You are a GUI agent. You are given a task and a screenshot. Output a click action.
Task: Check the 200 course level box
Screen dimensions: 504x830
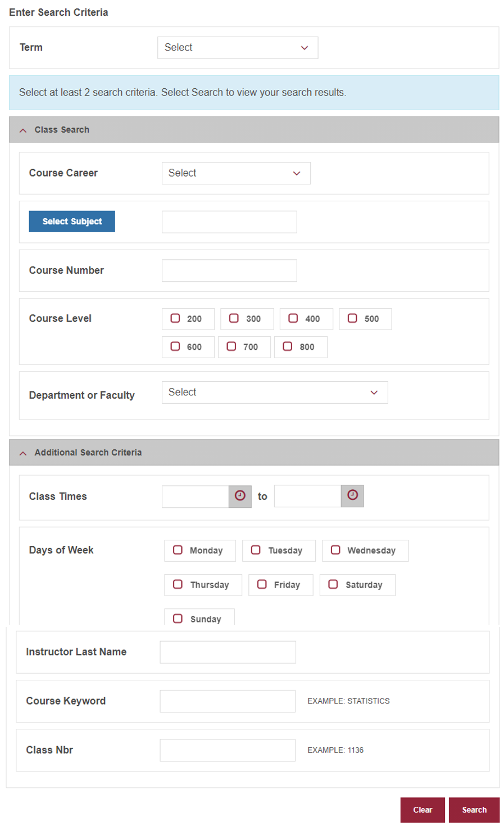pos(175,318)
